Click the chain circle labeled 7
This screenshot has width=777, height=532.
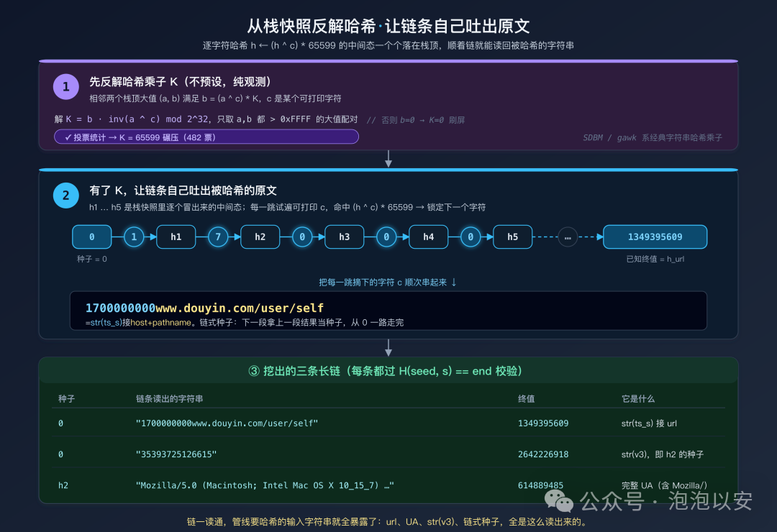pyautogui.click(x=218, y=237)
